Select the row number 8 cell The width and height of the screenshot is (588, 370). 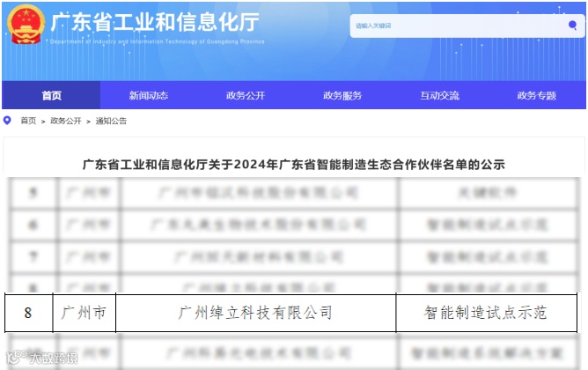[28, 313]
